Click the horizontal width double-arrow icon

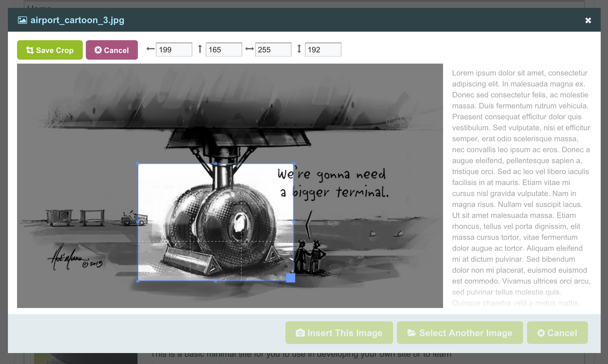coord(250,49)
